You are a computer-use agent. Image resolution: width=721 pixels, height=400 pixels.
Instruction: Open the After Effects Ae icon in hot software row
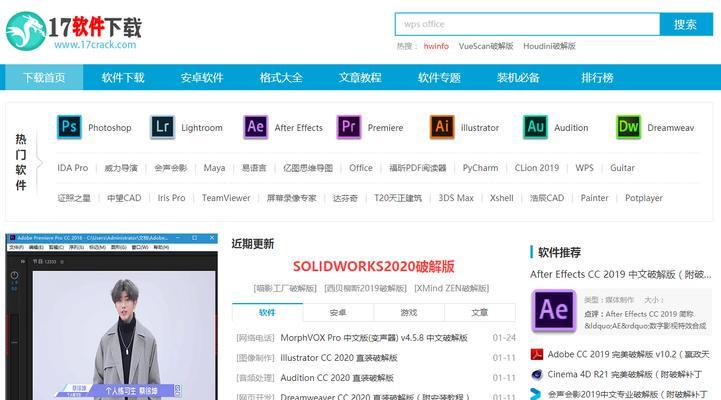(256, 127)
